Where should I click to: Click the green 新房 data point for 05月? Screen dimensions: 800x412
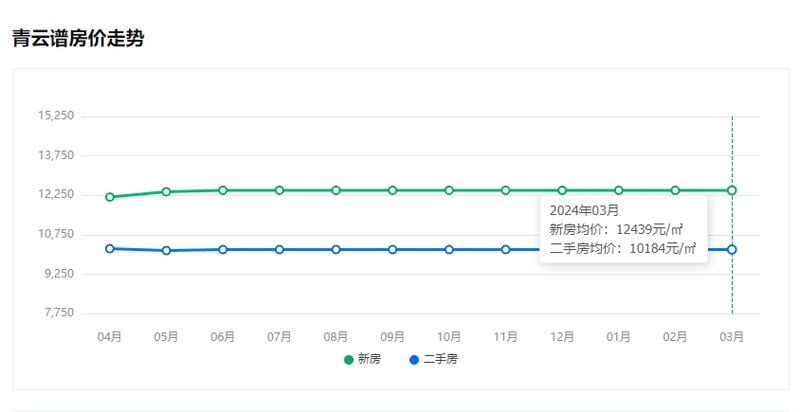point(166,192)
